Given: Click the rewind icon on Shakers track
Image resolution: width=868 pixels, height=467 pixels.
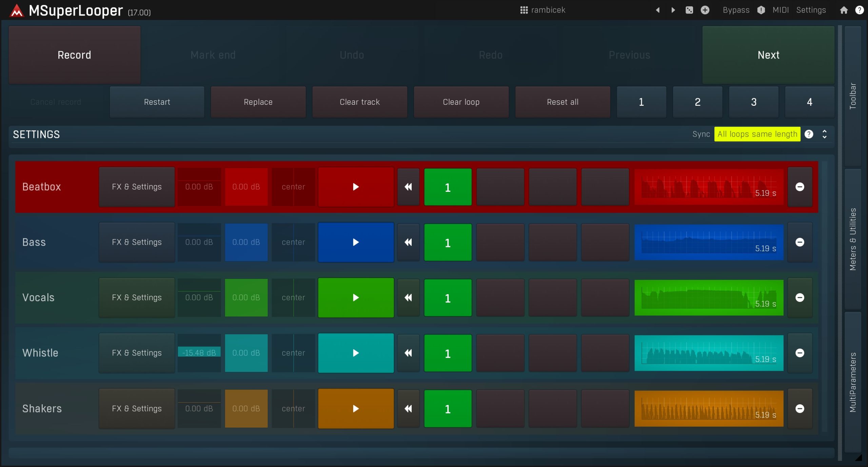Looking at the screenshot, I should (408, 409).
